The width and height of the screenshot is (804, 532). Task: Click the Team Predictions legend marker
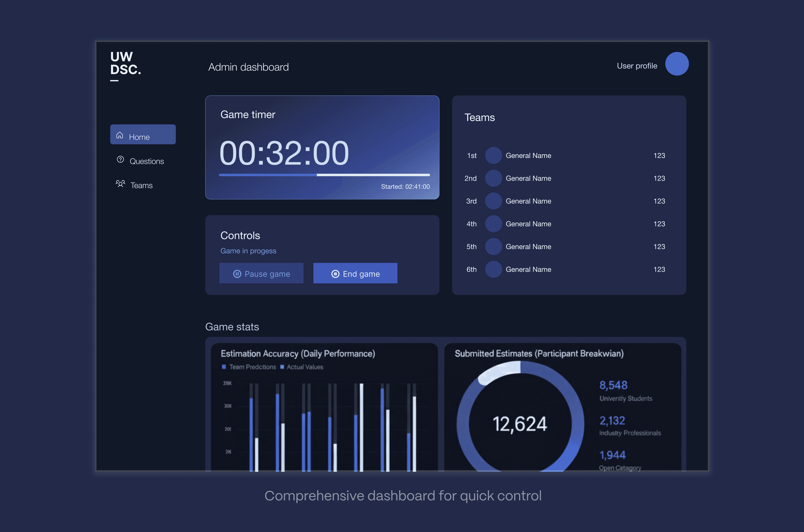224,367
